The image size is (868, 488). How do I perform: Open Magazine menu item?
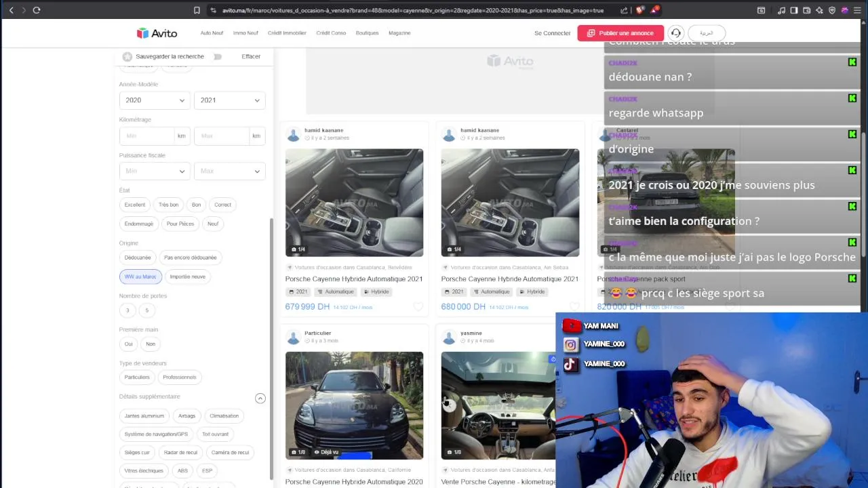coord(399,33)
